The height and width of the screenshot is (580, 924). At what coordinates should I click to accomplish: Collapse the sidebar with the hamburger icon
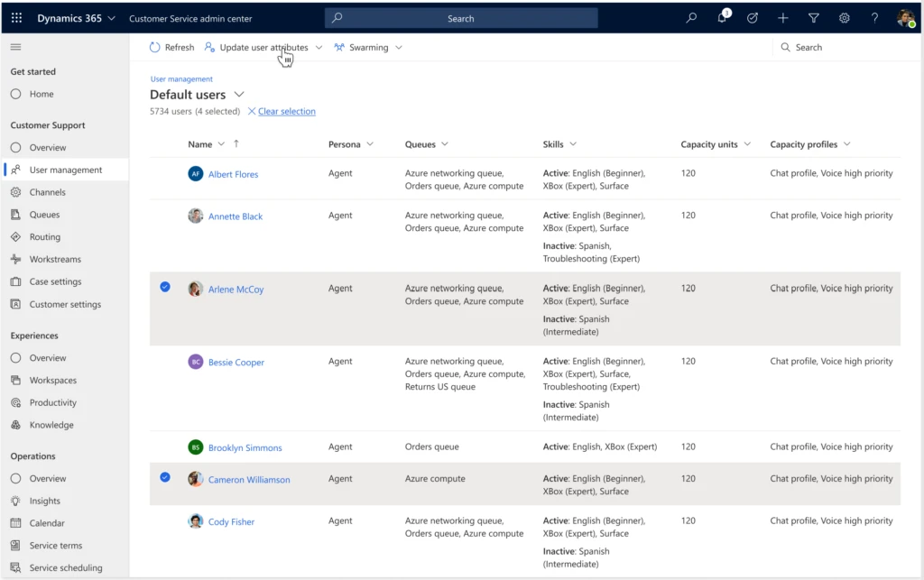tap(16, 47)
